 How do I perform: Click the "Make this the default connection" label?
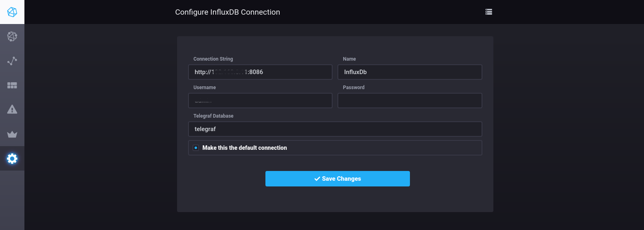point(244,148)
